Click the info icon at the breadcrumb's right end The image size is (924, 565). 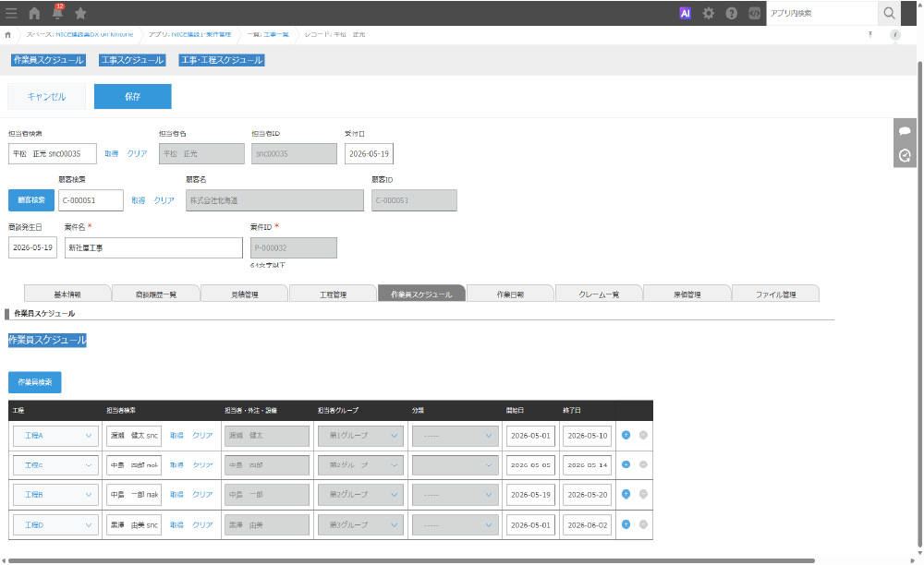coord(895,35)
